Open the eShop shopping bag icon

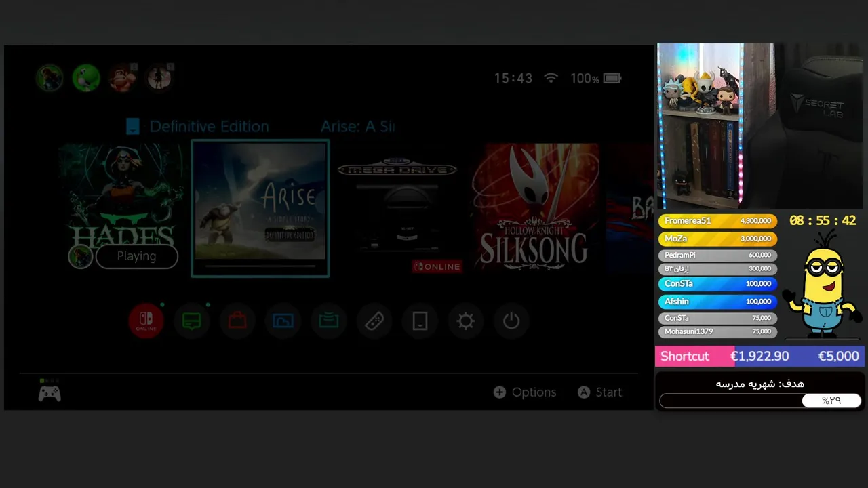pyautogui.click(x=237, y=321)
